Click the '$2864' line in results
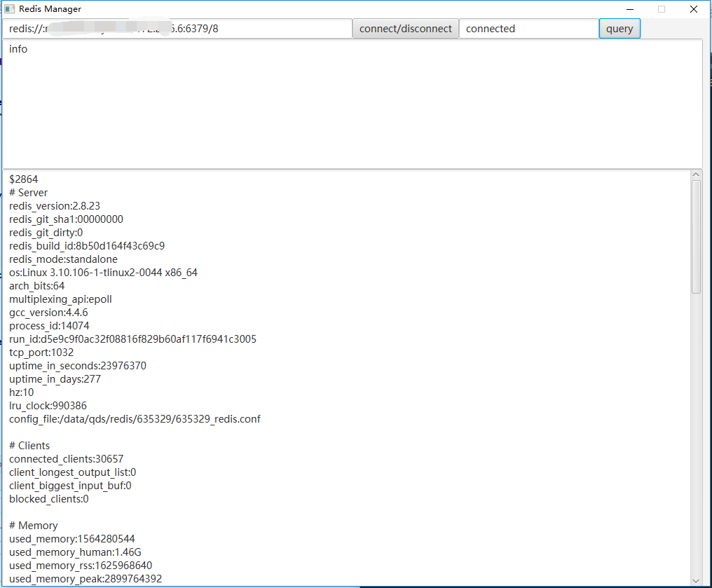The image size is (712, 588). point(24,179)
